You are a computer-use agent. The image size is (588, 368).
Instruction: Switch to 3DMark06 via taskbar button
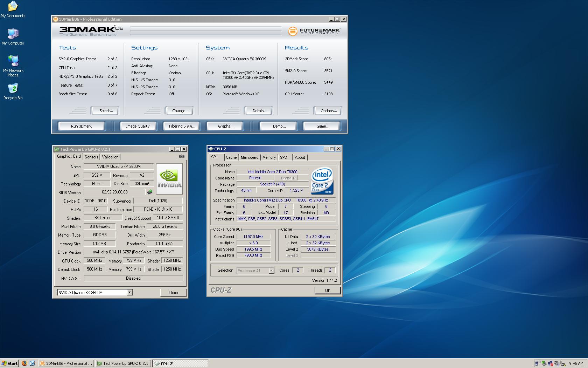66,363
